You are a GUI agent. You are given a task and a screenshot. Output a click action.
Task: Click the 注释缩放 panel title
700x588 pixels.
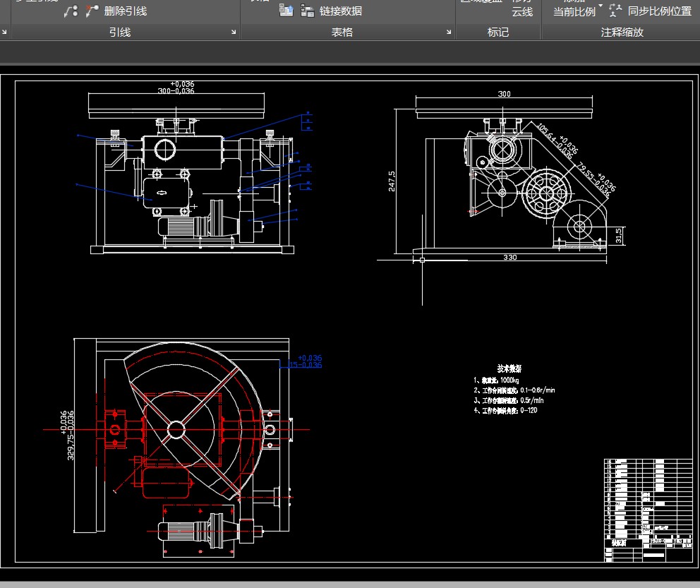(x=622, y=32)
